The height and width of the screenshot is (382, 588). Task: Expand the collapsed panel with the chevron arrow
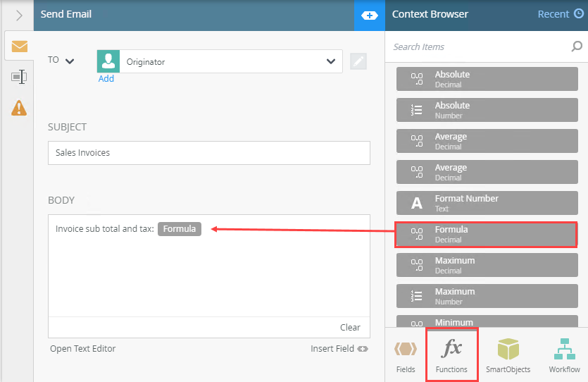click(19, 16)
